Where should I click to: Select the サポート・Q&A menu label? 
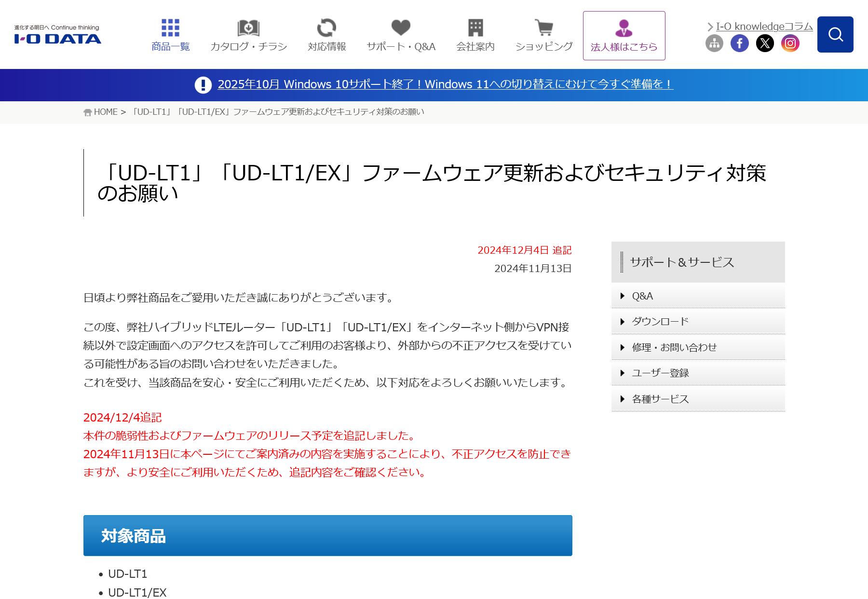(401, 47)
